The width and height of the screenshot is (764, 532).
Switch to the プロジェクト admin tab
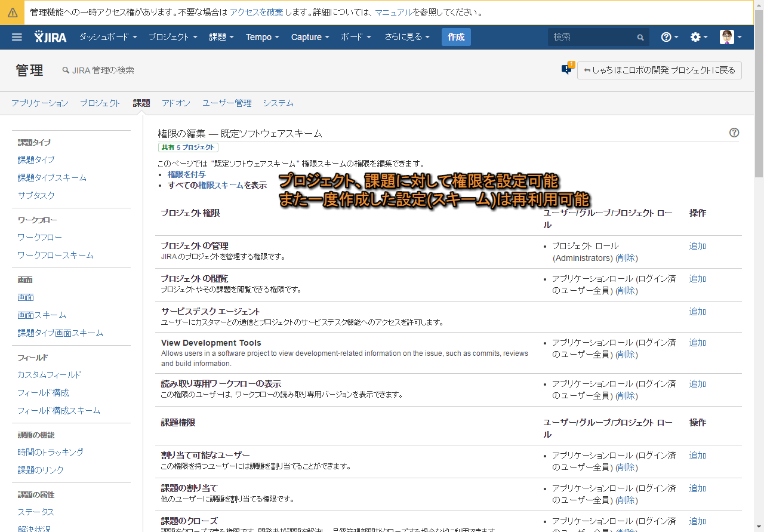100,103
